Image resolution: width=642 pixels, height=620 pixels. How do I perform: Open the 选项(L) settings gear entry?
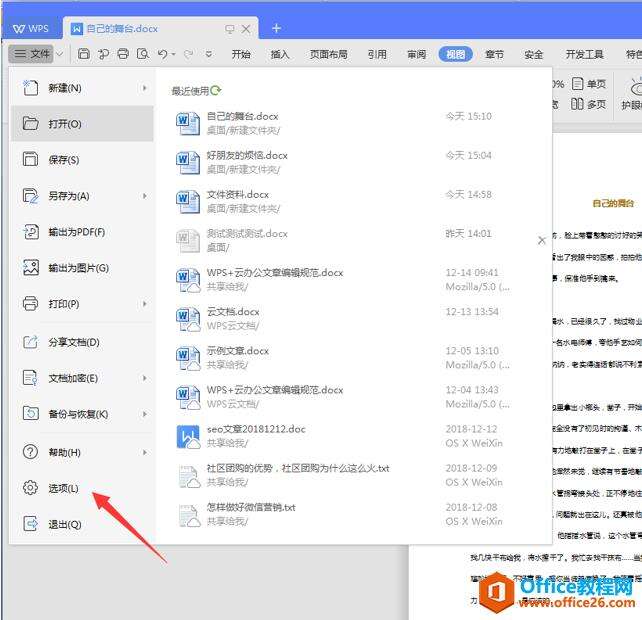coord(63,488)
